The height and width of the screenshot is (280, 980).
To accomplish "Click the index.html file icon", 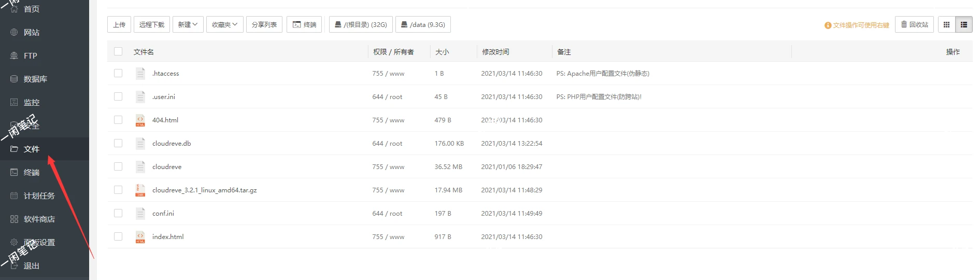I will (x=140, y=237).
